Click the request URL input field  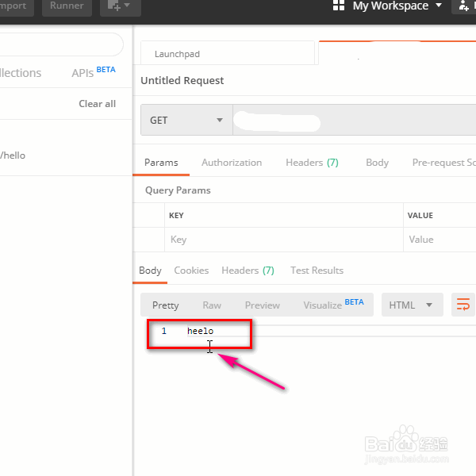pos(355,121)
